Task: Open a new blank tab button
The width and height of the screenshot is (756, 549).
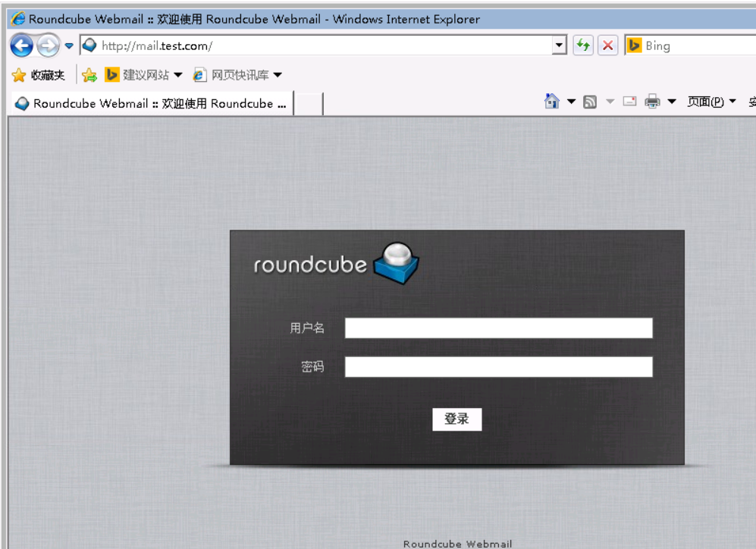Action: click(308, 104)
